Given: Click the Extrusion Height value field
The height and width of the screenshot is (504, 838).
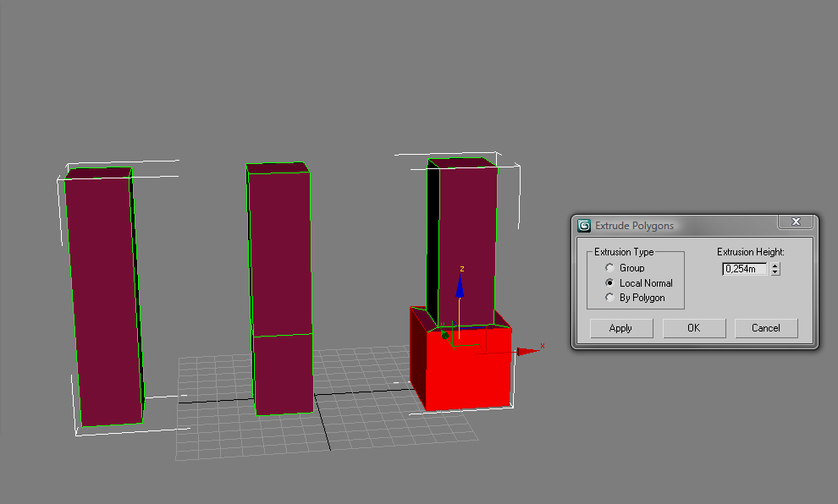Looking at the screenshot, I should pos(744,269).
